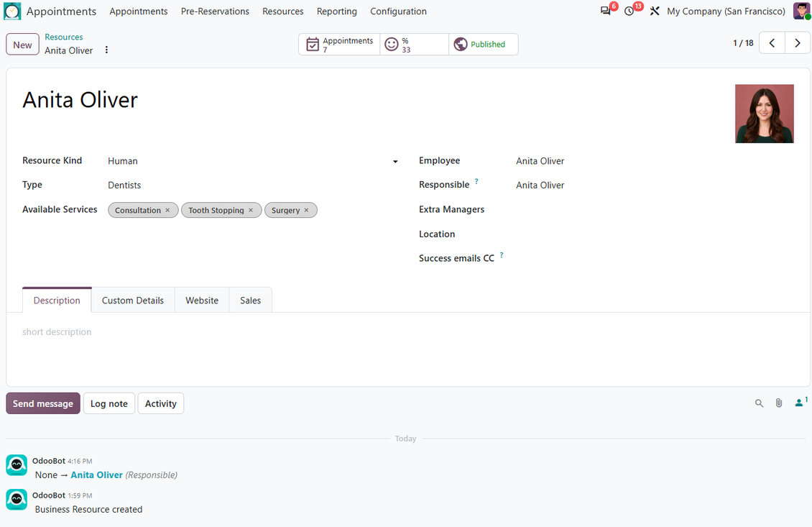Remove the Surgery service tag
The width and height of the screenshot is (812, 527).
[x=307, y=211]
